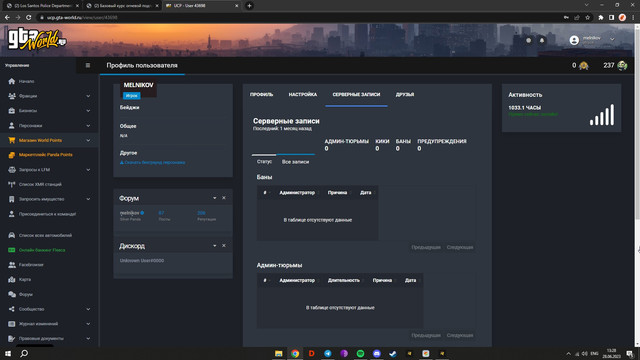Open the green Fleeca online banking icon

(11, 250)
